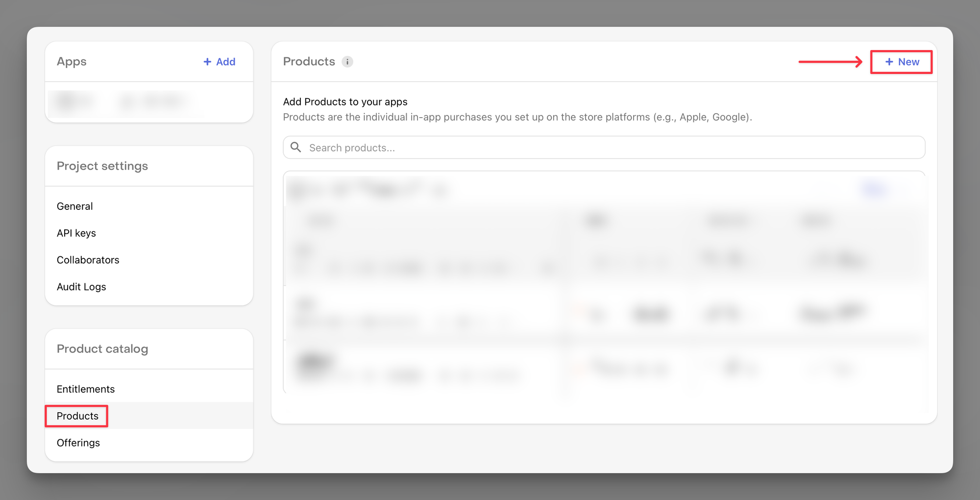The image size is (980, 500).
Task: Focus the Search products field
Action: tap(608, 148)
